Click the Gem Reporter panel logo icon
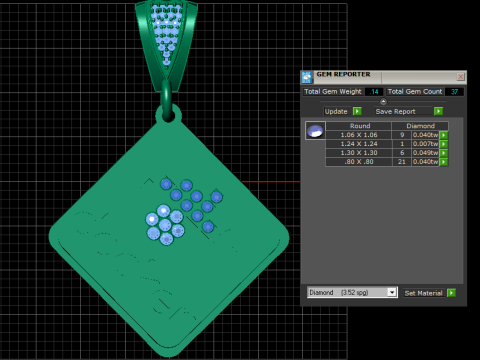 (x=307, y=77)
